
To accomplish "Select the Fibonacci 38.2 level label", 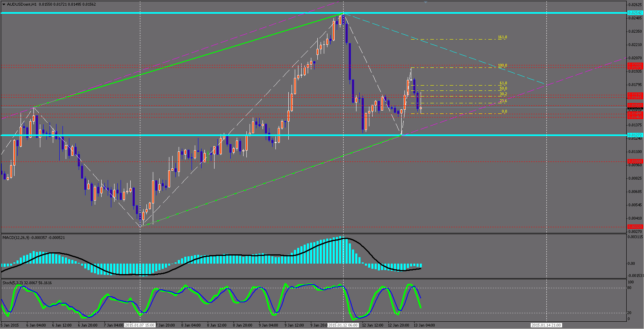I will point(503,94).
